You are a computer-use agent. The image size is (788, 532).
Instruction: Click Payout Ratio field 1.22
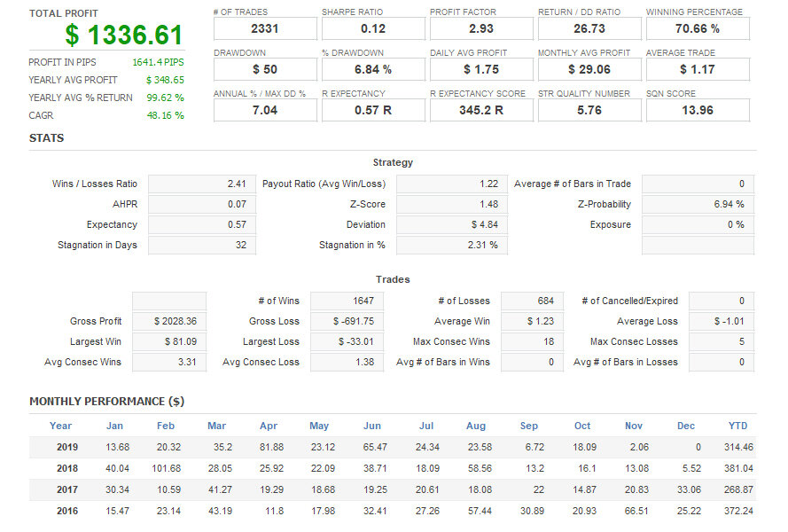coord(452,184)
